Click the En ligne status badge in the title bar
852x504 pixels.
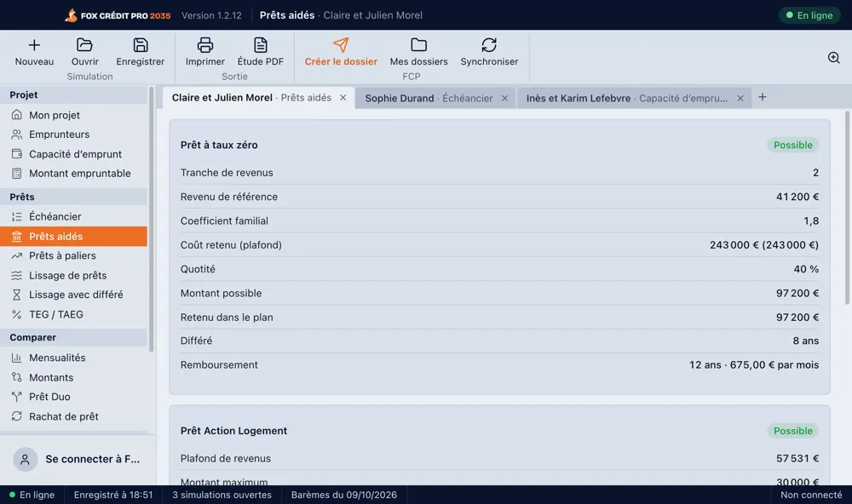[x=809, y=15]
